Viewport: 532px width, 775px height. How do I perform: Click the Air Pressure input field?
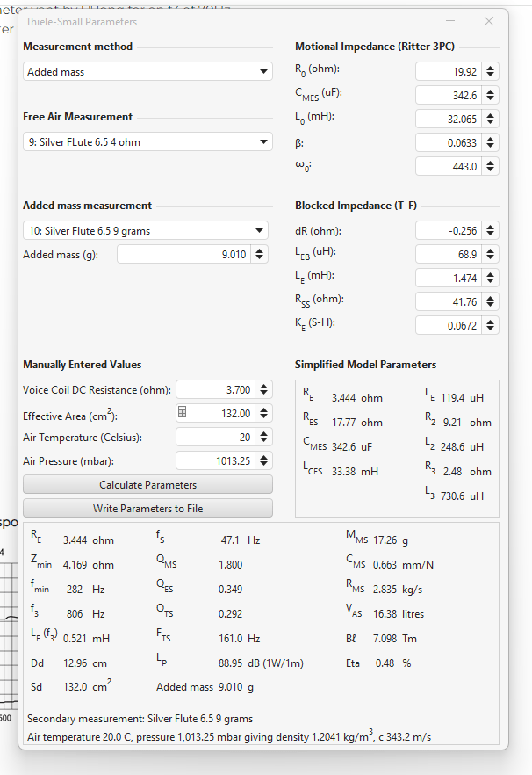(215, 460)
